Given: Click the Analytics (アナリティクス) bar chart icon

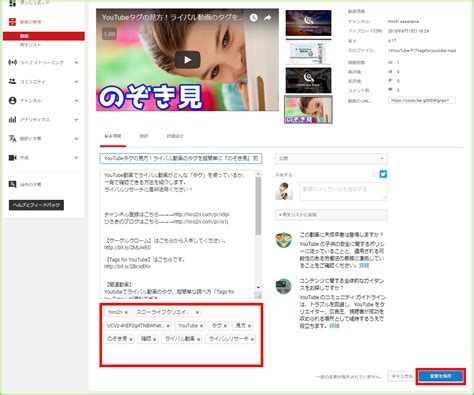Looking at the screenshot, I should coord(12,119).
